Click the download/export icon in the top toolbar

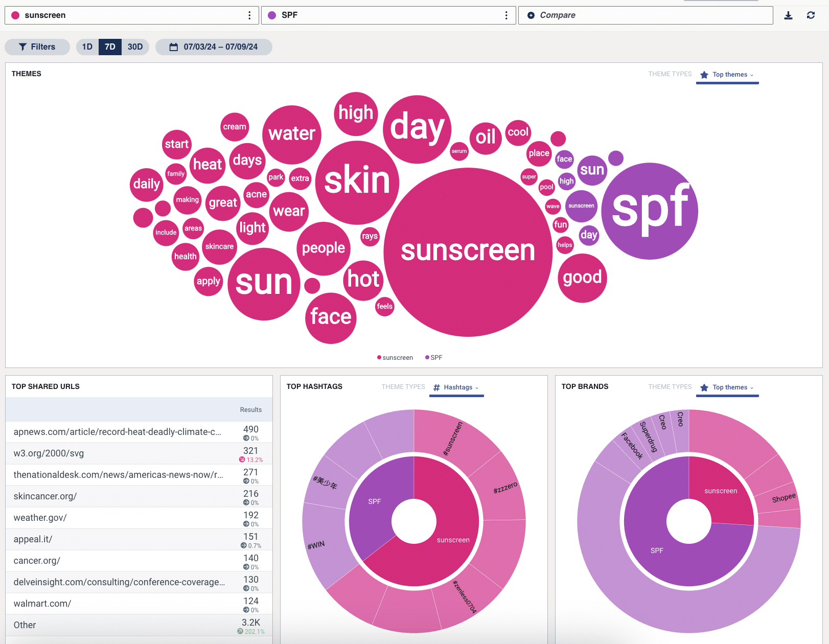pyautogui.click(x=788, y=15)
